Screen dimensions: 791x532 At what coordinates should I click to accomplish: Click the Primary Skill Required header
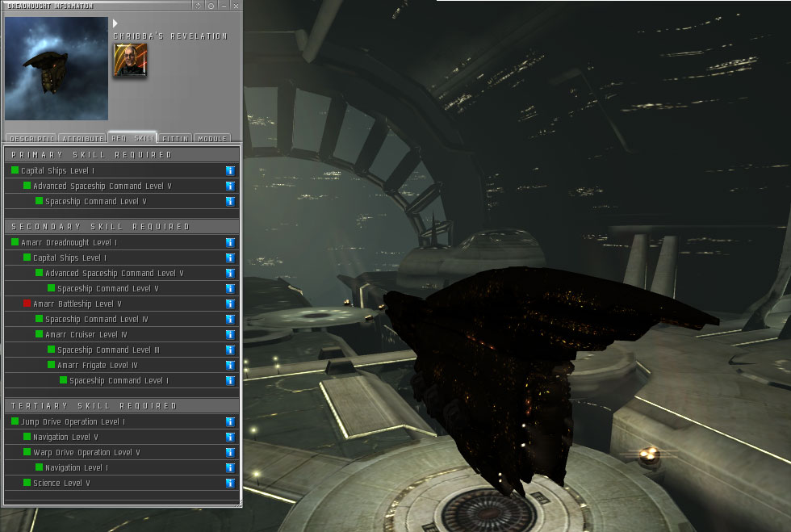click(122, 154)
